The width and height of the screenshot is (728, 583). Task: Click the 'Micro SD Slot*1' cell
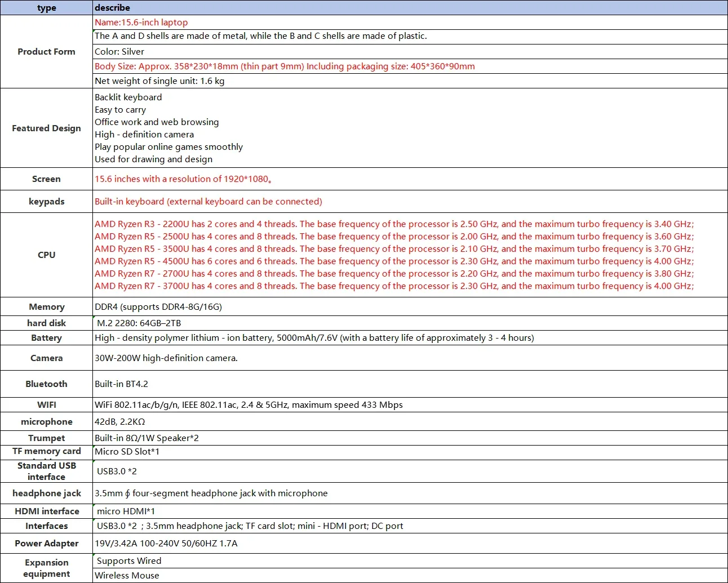pyautogui.click(x=410, y=452)
